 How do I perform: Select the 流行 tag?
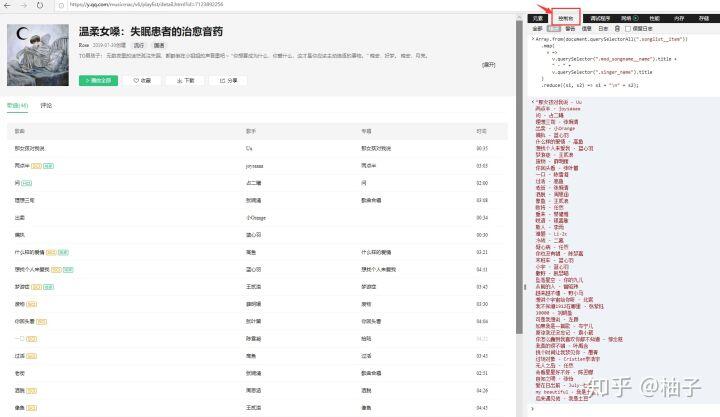point(139,45)
